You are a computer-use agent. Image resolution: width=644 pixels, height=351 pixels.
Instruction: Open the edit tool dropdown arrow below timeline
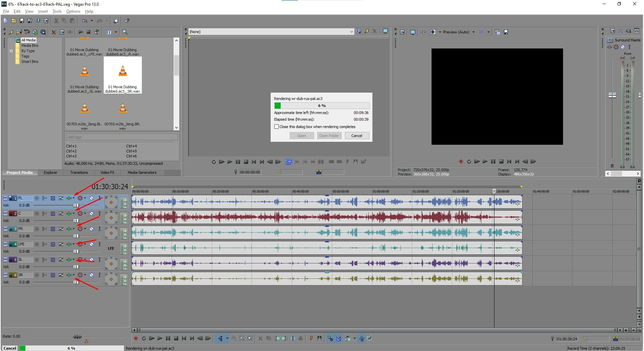click(227, 338)
